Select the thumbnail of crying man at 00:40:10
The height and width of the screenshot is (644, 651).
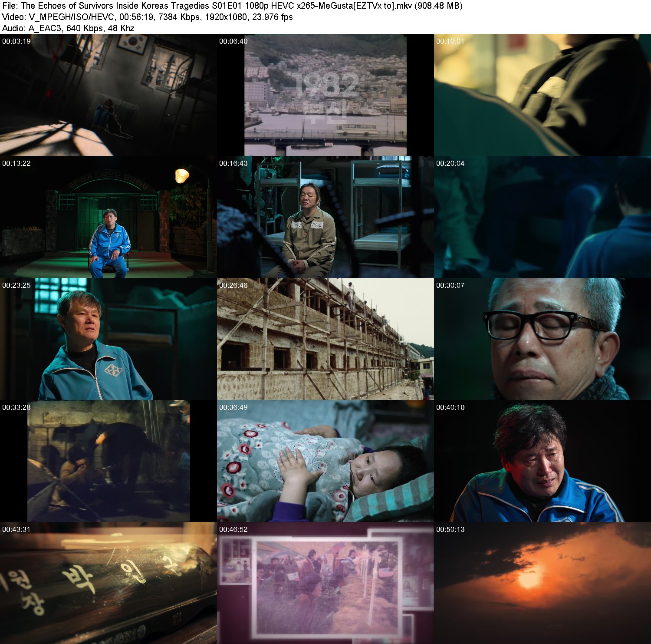click(542, 461)
